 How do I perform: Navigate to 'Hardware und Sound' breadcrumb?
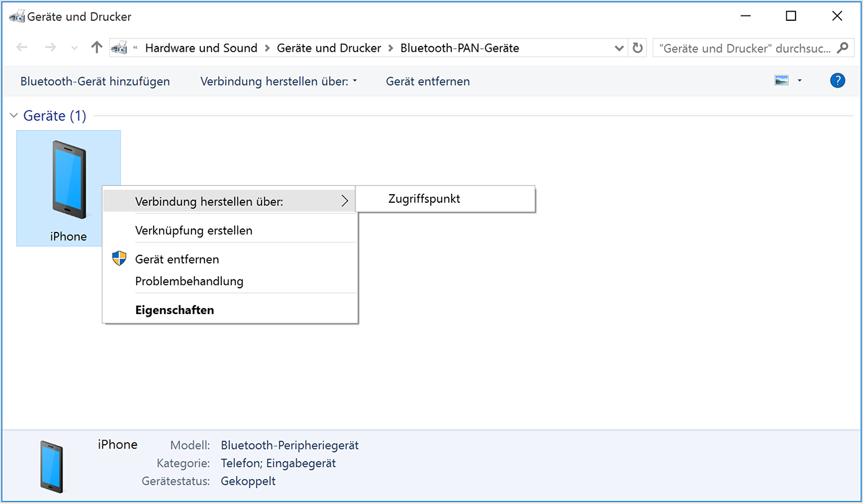(202, 48)
